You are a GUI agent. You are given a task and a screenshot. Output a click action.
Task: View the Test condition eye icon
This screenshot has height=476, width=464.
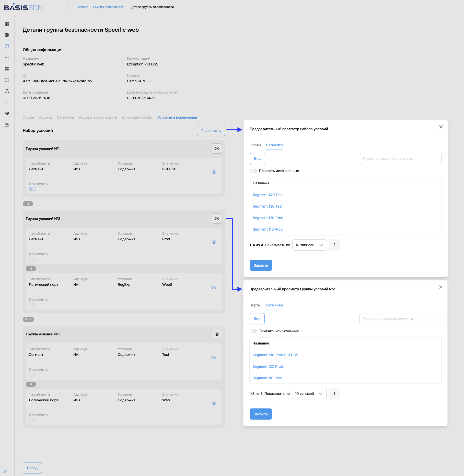[x=214, y=358]
